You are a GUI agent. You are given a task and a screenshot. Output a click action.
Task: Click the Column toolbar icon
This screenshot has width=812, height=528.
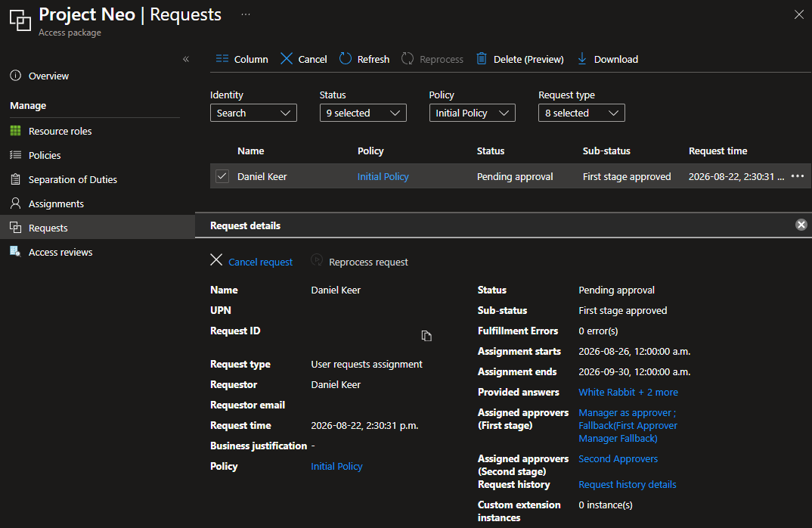click(222, 58)
